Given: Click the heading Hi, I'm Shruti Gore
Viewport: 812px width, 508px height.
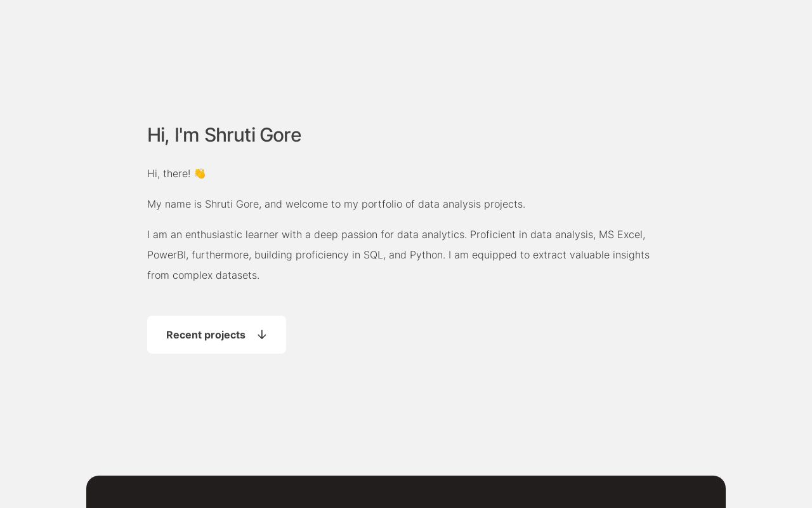Looking at the screenshot, I should click(224, 135).
